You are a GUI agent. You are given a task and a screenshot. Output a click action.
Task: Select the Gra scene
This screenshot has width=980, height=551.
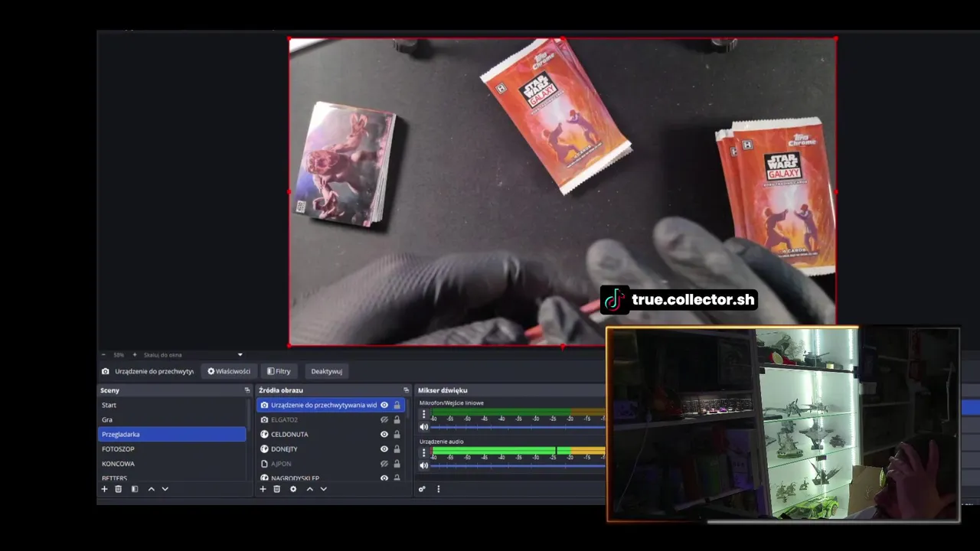tap(172, 419)
